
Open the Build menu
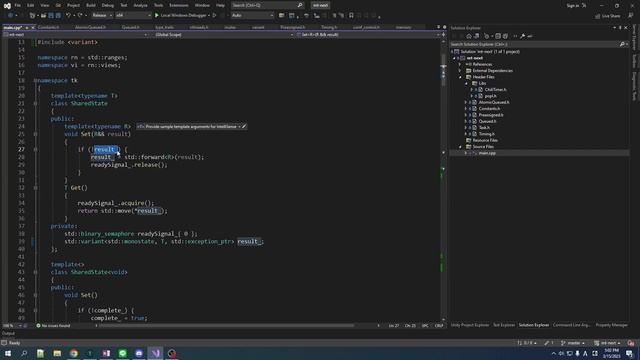[x=91, y=5]
